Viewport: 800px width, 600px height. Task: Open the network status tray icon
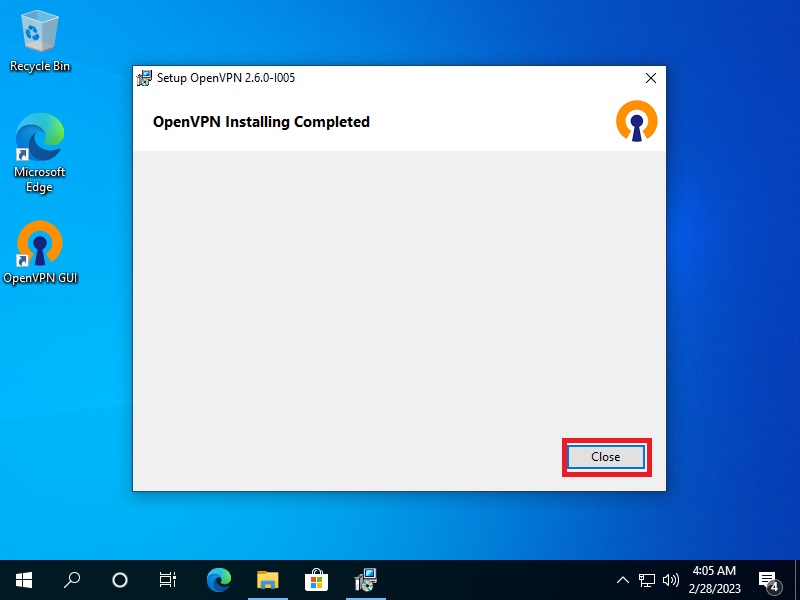(x=647, y=579)
